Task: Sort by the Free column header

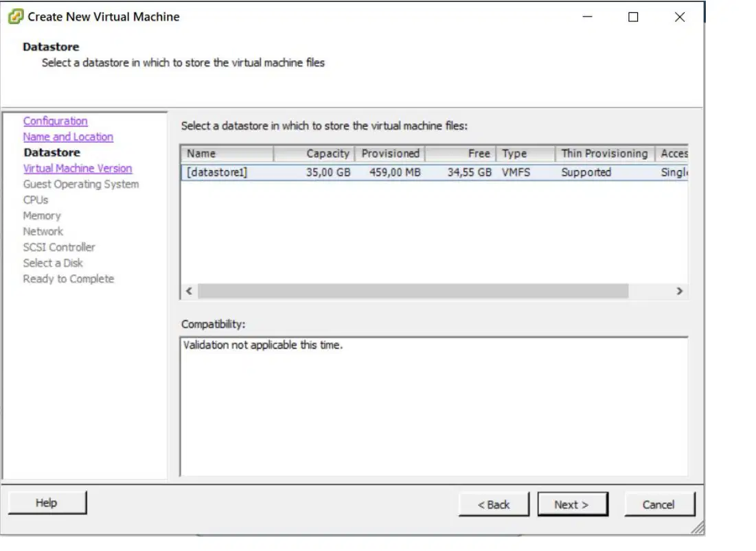Action: point(461,154)
